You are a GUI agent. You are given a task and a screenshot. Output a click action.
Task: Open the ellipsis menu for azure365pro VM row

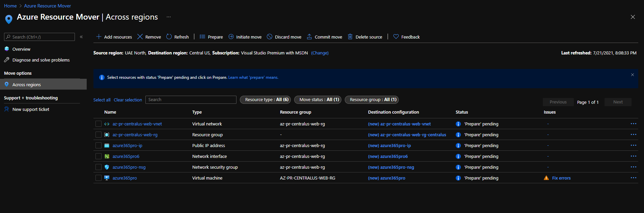pyautogui.click(x=634, y=178)
